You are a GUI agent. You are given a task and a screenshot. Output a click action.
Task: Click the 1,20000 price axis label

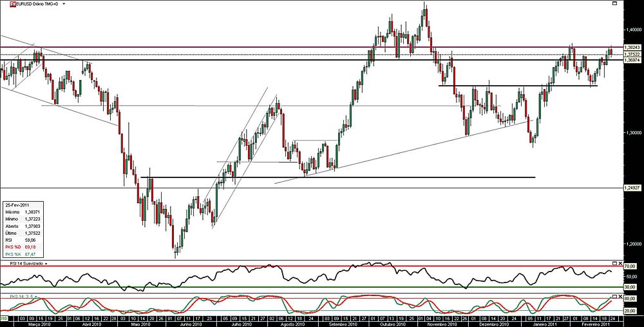pos(633,244)
